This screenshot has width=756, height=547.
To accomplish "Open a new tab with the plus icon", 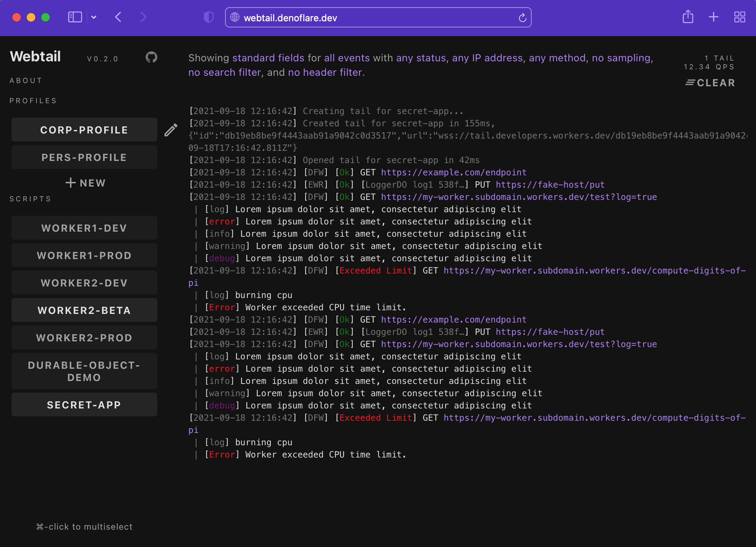I will pos(713,17).
